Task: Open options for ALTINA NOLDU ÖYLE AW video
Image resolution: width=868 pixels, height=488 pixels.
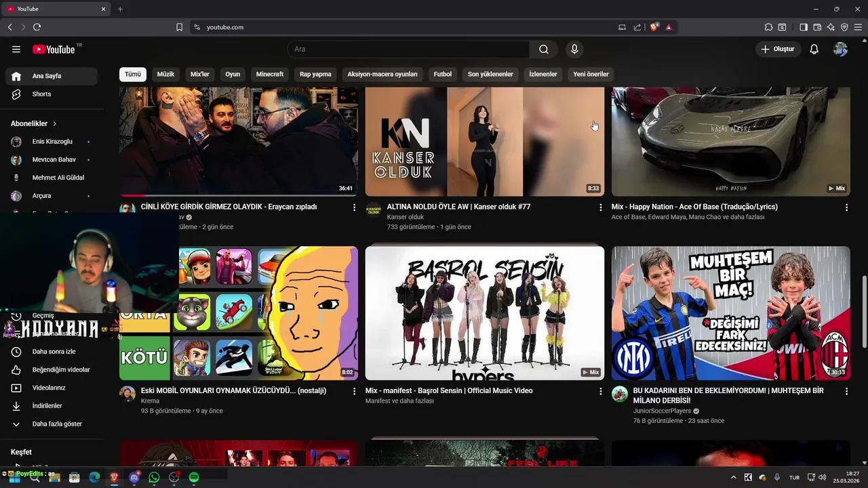Action: (x=600, y=207)
